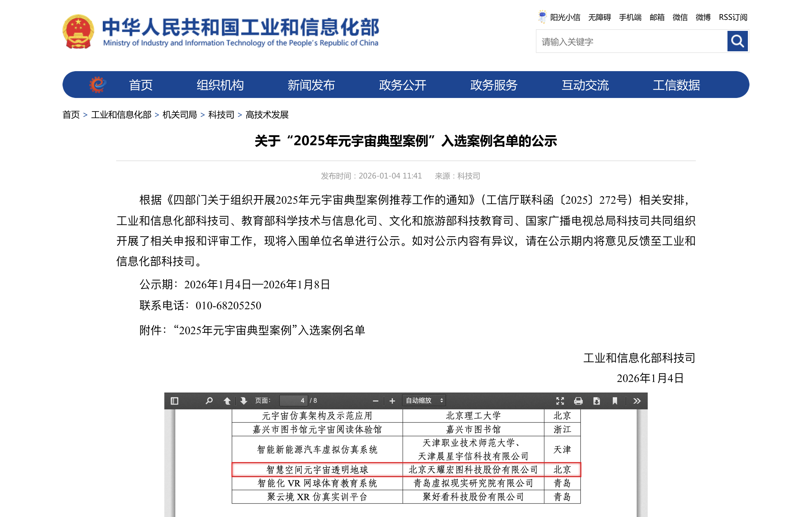The height and width of the screenshot is (517, 812).
Task: Go to previous PDF page
Action: (x=227, y=401)
